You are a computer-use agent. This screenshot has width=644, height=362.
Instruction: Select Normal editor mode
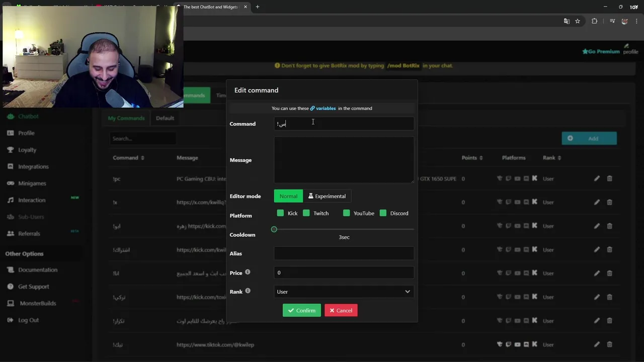click(288, 196)
